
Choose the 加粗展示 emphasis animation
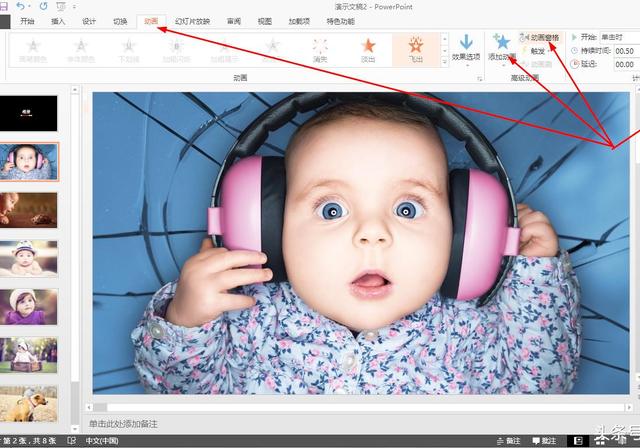click(x=224, y=51)
